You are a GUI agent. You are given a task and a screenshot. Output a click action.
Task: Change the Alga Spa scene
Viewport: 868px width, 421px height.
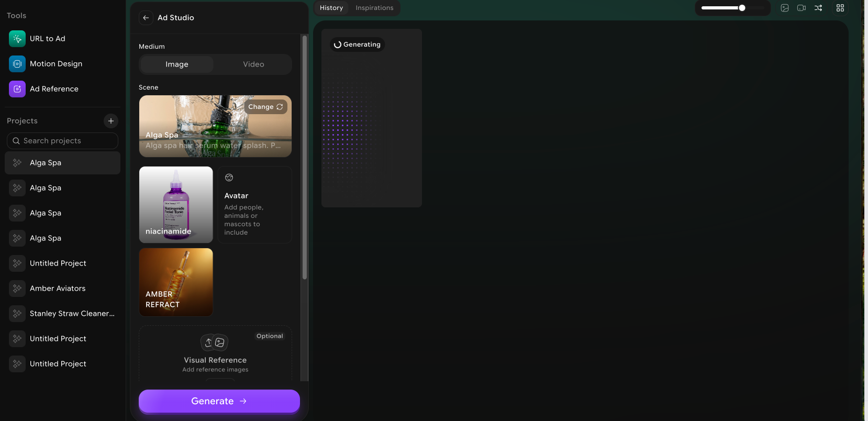[265, 107]
